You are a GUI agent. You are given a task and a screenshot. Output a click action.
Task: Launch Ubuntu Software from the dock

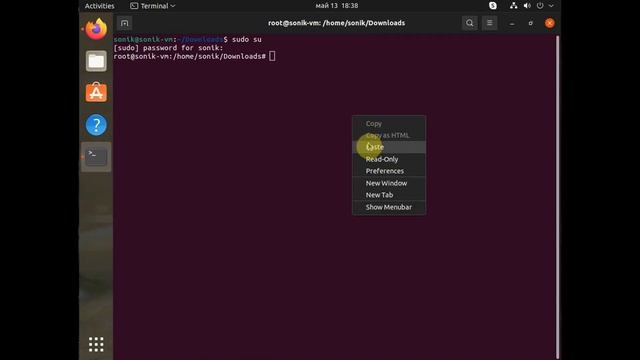point(96,93)
